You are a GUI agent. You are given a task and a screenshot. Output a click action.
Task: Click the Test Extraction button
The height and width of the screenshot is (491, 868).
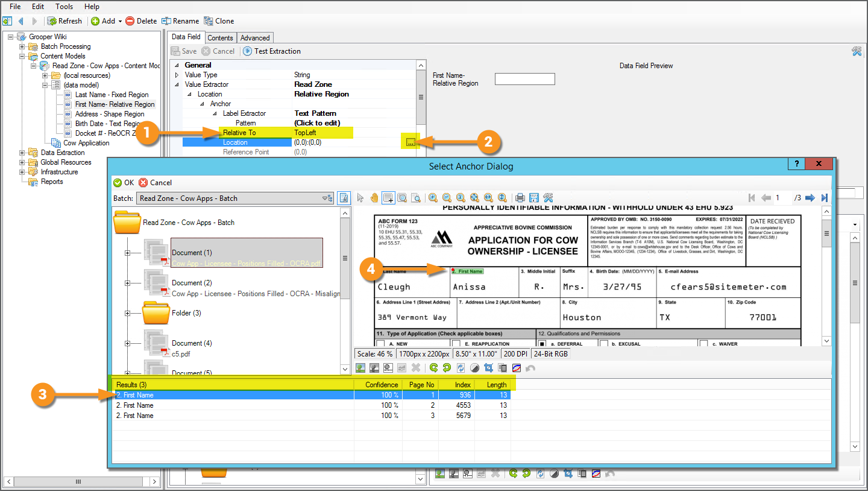tap(272, 51)
